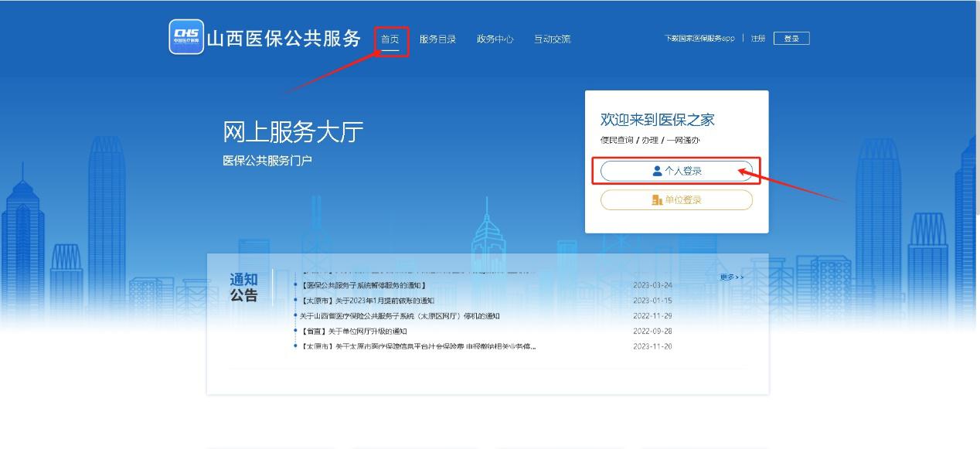Click the 登录 button at top right
Screen dimensions: 980x449
coord(791,37)
